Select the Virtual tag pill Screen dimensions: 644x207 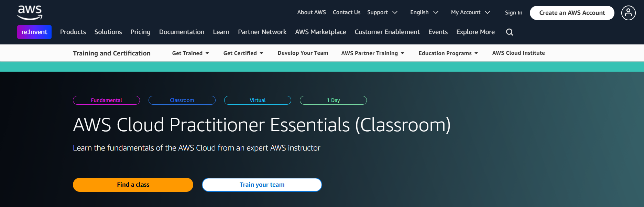tap(258, 100)
